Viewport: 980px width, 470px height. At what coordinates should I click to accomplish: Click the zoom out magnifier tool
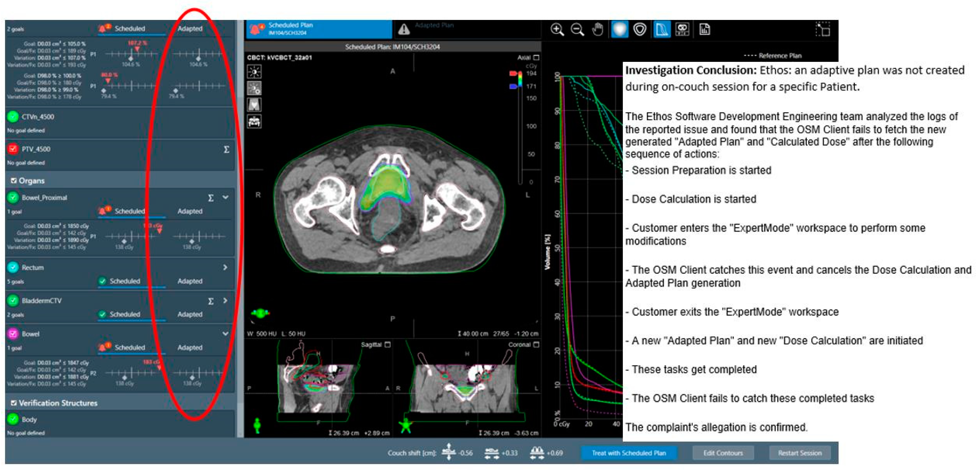click(577, 29)
